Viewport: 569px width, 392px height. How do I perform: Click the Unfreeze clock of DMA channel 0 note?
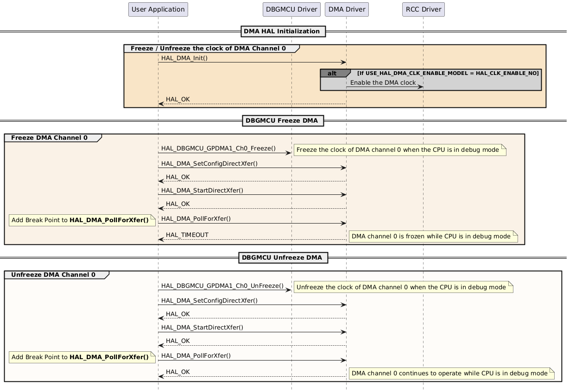403,287
